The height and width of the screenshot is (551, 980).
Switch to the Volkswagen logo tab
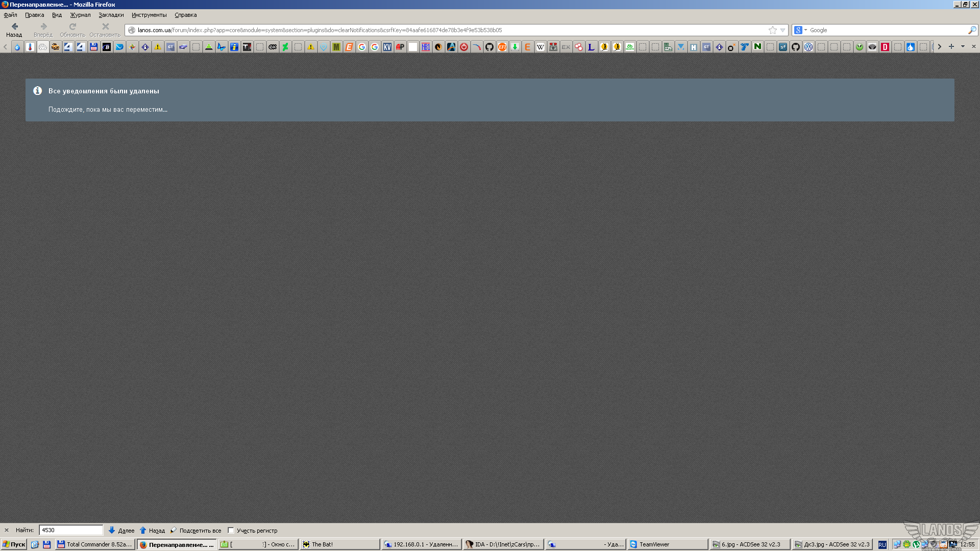pyautogui.click(x=808, y=47)
